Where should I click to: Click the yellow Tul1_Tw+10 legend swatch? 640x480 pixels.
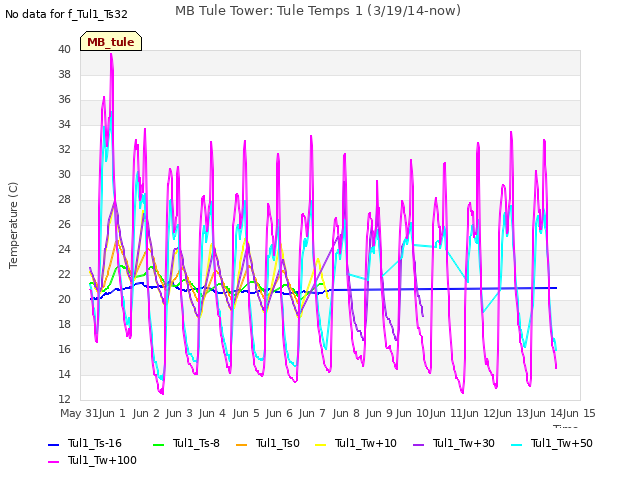pos(321,444)
